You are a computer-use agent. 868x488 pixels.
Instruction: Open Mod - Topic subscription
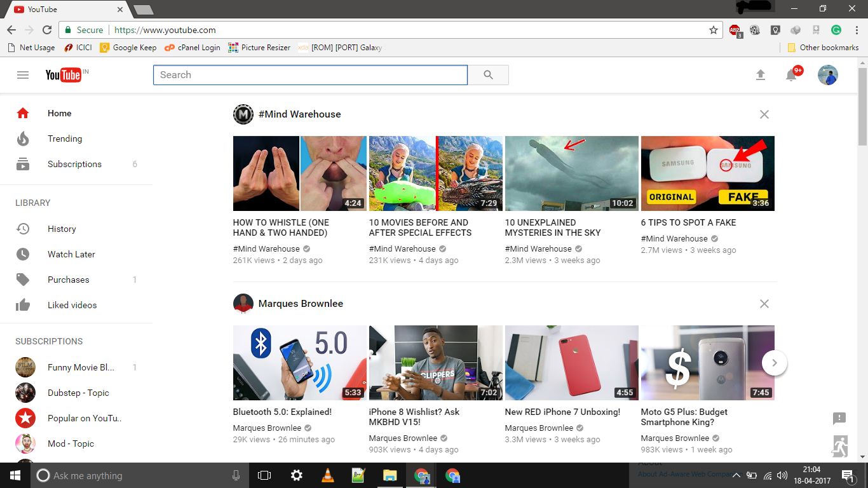click(76, 444)
